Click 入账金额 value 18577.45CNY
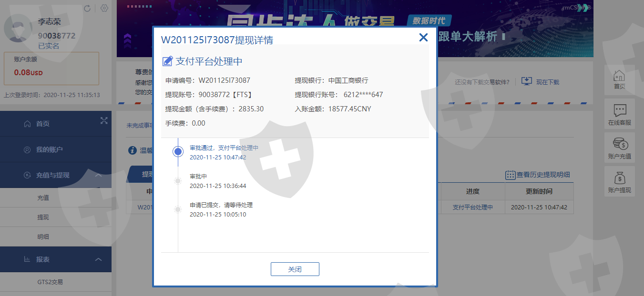644x296 pixels. pyautogui.click(x=349, y=109)
